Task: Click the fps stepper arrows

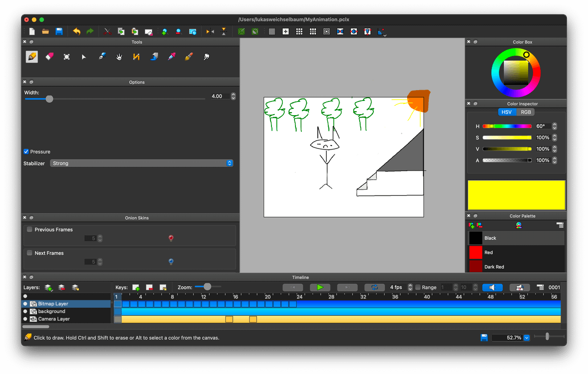Action: (410, 287)
